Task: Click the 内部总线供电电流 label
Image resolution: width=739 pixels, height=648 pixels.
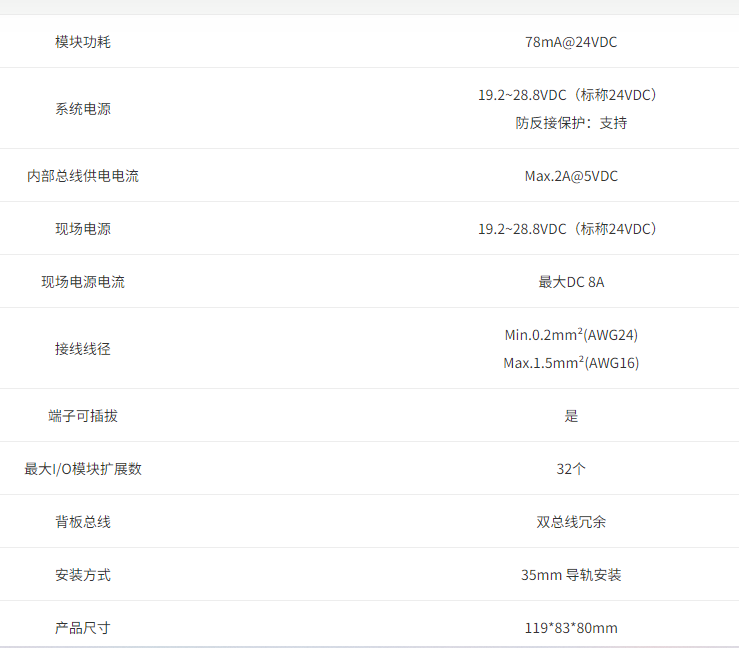Action: tap(83, 176)
